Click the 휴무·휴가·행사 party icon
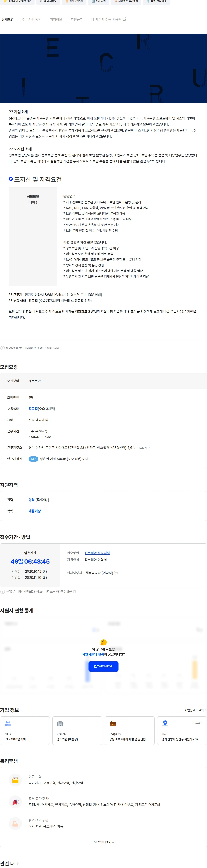Viewport: 207px width, 868px height. tap(15, 802)
